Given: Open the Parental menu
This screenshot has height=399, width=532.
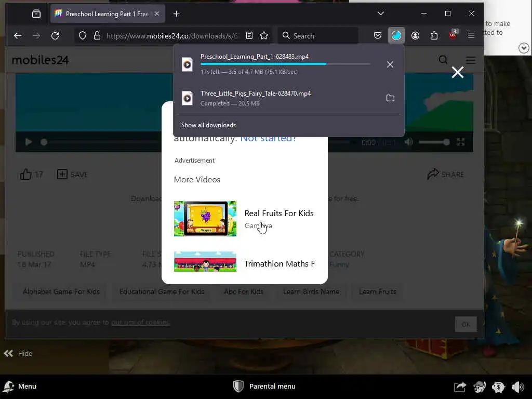Looking at the screenshot, I should [x=264, y=387].
